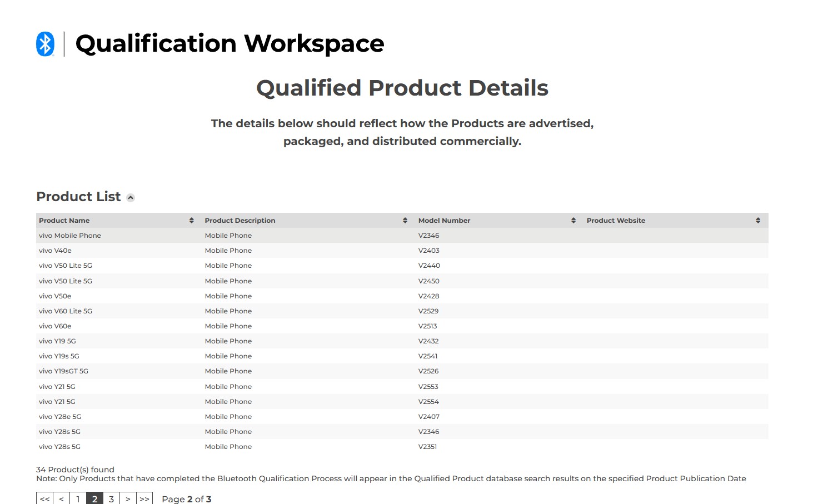Jump to last page of results
The image size is (818, 504).
click(x=144, y=498)
